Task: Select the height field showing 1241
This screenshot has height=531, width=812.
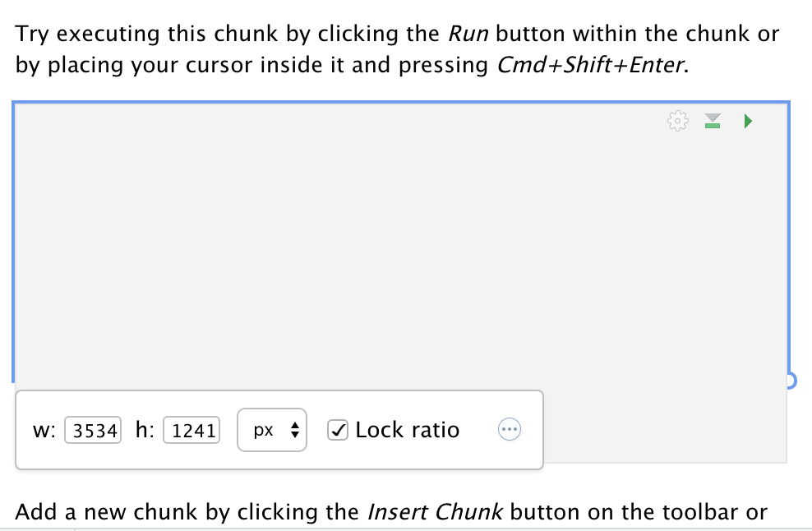Action: [191, 429]
